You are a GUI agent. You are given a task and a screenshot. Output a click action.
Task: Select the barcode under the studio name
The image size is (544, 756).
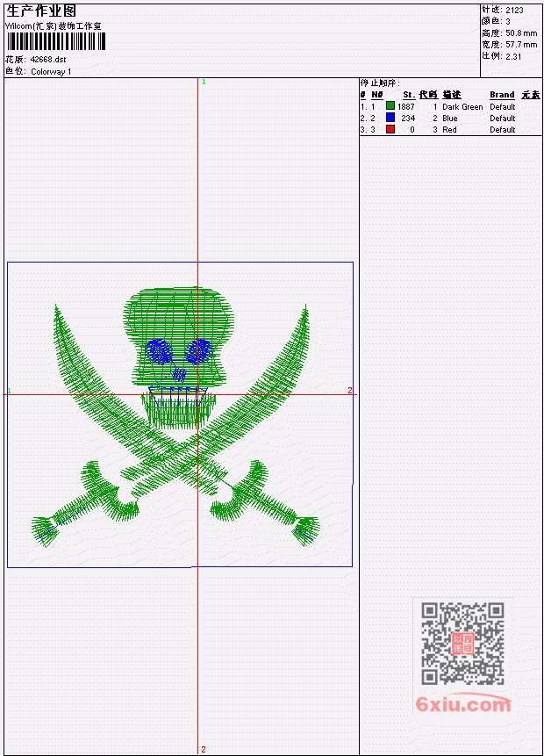coord(55,41)
